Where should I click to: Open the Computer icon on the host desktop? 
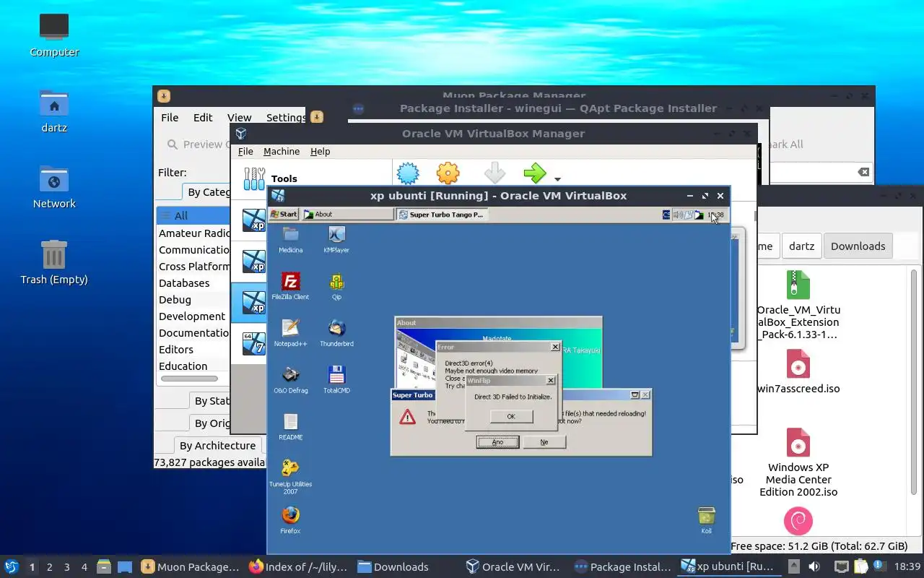[x=54, y=35]
